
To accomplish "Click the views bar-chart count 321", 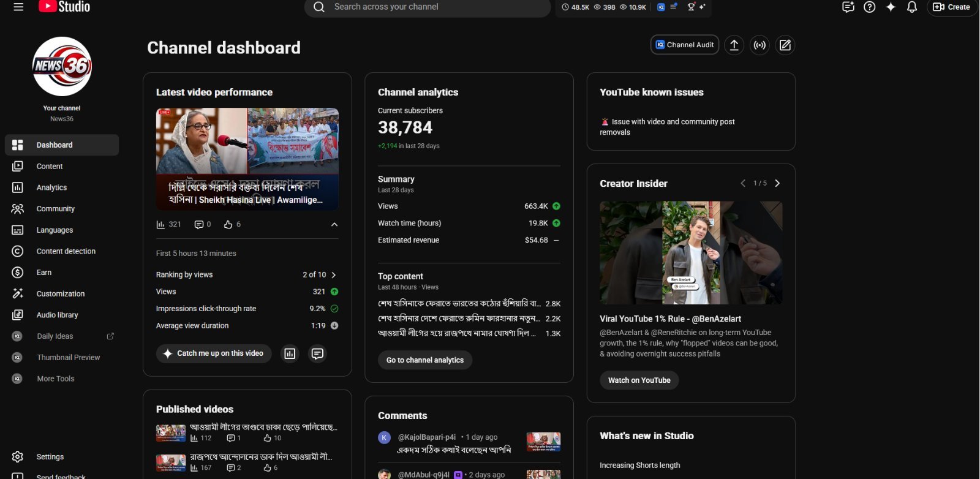I will click(x=169, y=224).
